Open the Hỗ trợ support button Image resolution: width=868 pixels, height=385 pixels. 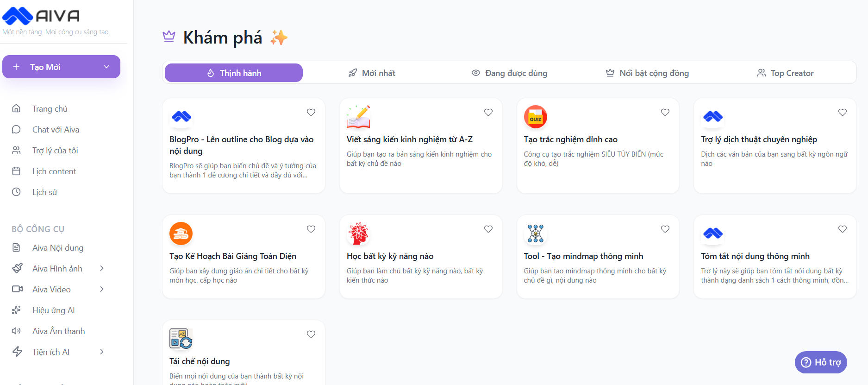[x=821, y=362]
